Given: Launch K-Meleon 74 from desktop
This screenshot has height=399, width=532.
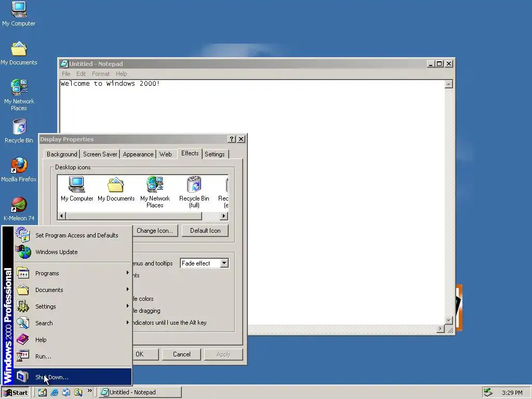Looking at the screenshot, I should coord(19,209).
